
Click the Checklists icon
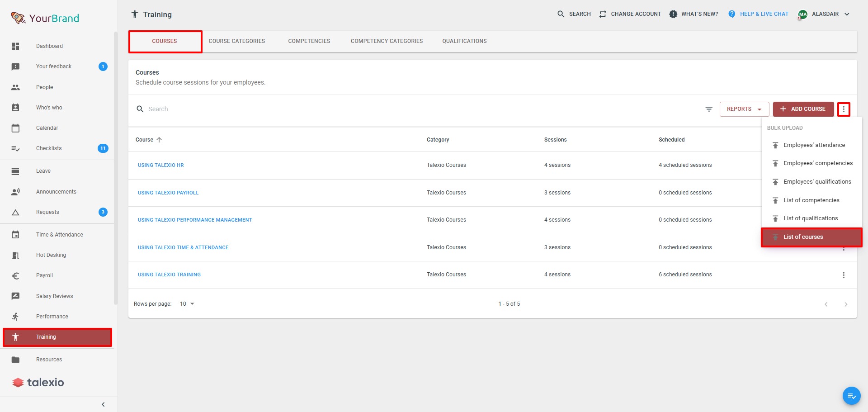15,148
